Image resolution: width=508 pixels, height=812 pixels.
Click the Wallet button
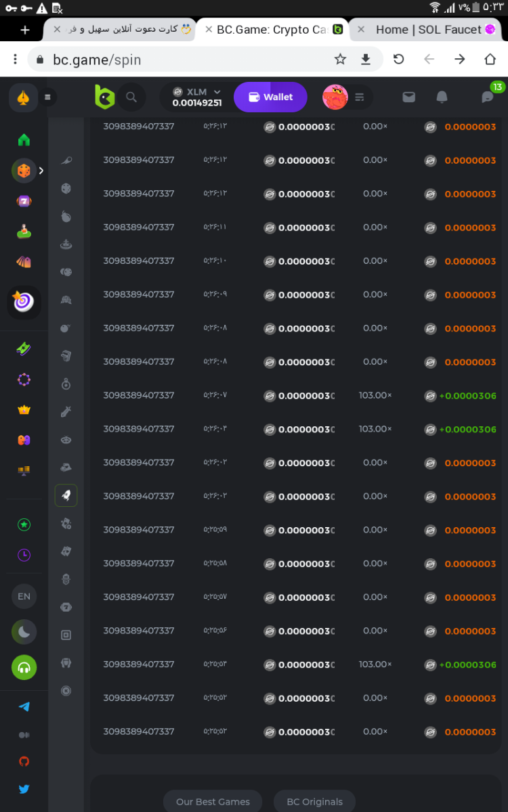tap(270, 97)
